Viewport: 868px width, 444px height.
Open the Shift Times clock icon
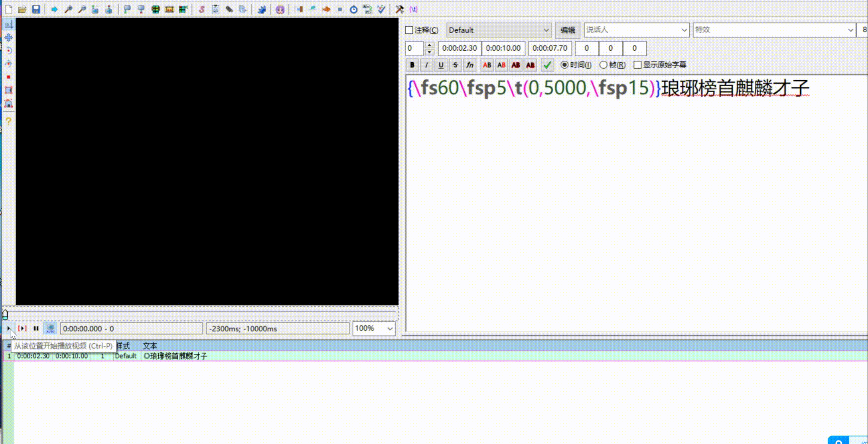coord(353,9)
